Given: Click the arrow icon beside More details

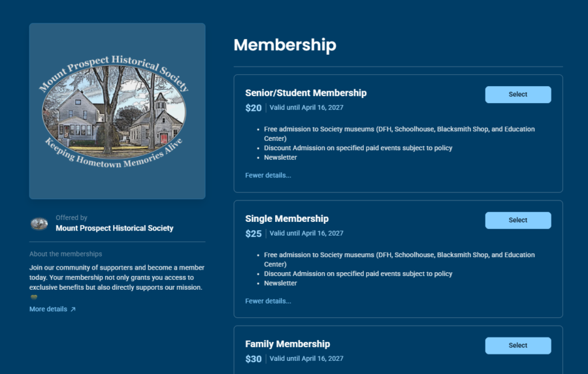Looking at the screenshot, I should point(73,309).
